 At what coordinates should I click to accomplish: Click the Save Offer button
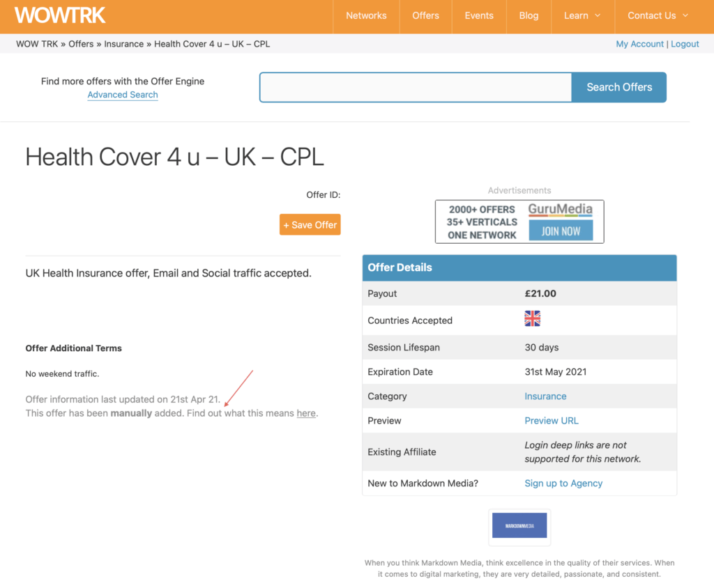[x=310, y=224]
